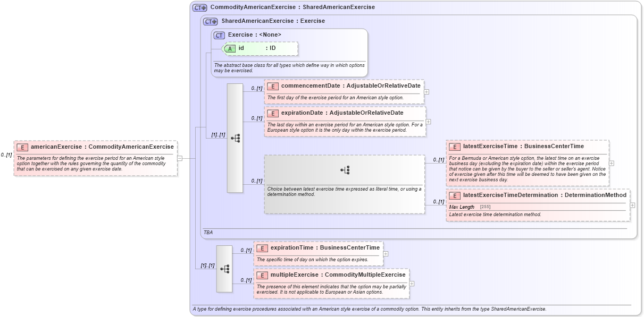Image resolution: width=644 pixels, height=317 pixels.
Task: Select the upper sequence compositor with commencementDate branch
Action: (235, 138)
